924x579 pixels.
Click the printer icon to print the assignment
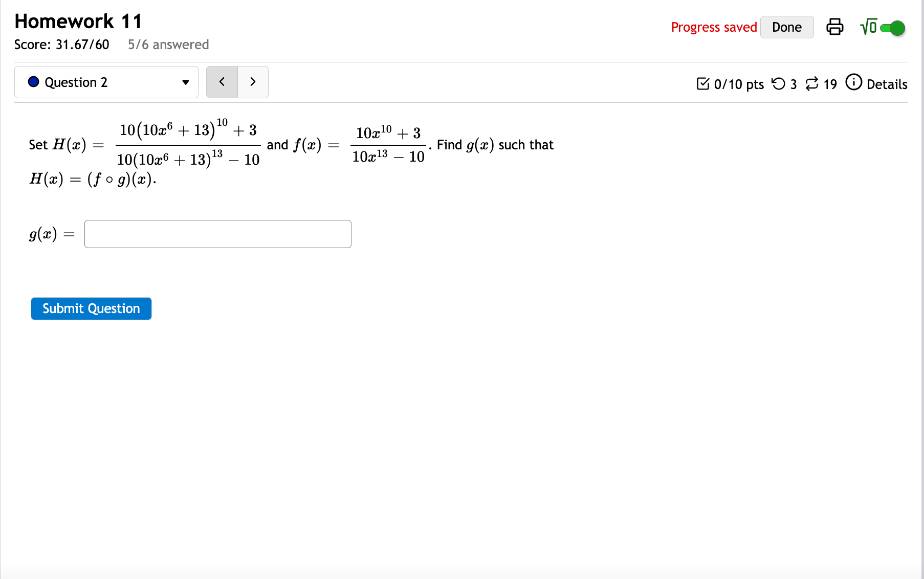click(835, 27)
